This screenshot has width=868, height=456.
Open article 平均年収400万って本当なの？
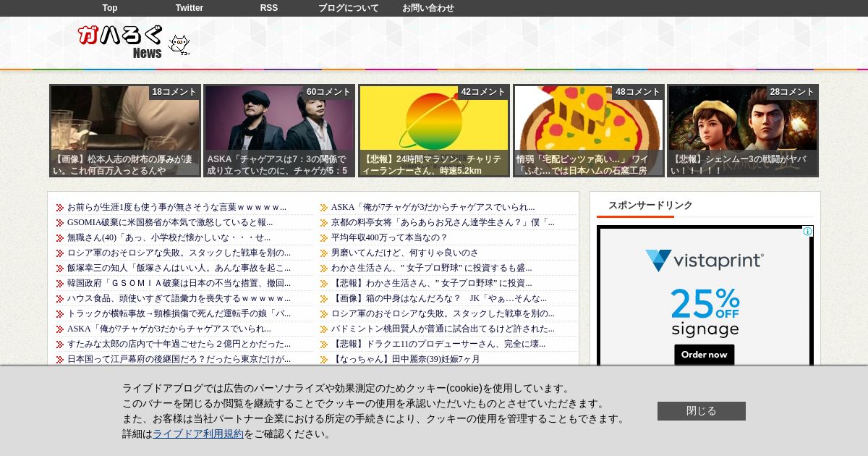coord(389,237)
